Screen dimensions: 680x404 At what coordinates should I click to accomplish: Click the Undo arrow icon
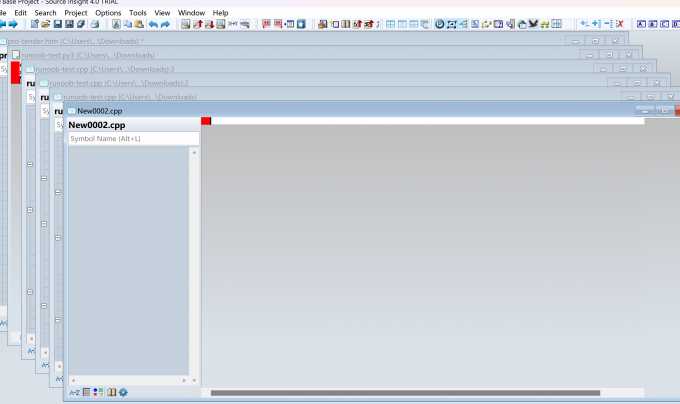click(153, 24)
